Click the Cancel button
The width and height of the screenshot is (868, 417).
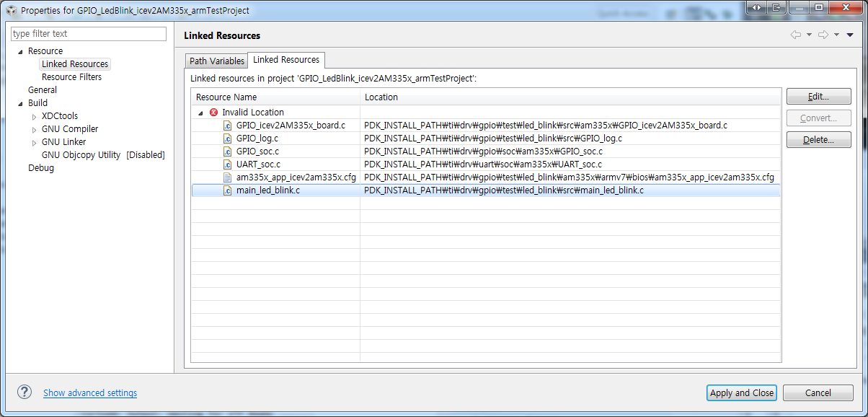818,392
